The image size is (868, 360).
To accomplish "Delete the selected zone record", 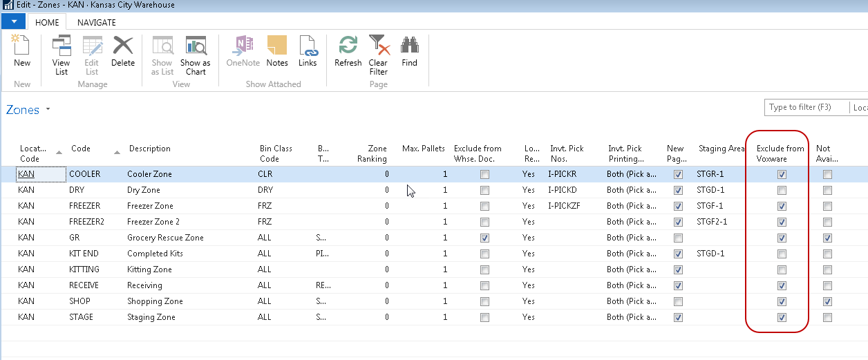I will tap(123, 52).
